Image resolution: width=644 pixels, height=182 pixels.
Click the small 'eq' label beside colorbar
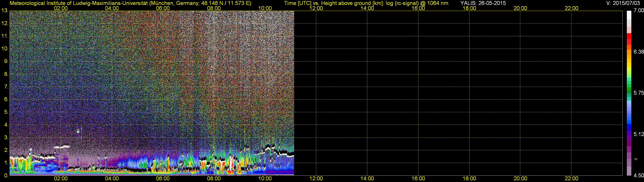636,159
